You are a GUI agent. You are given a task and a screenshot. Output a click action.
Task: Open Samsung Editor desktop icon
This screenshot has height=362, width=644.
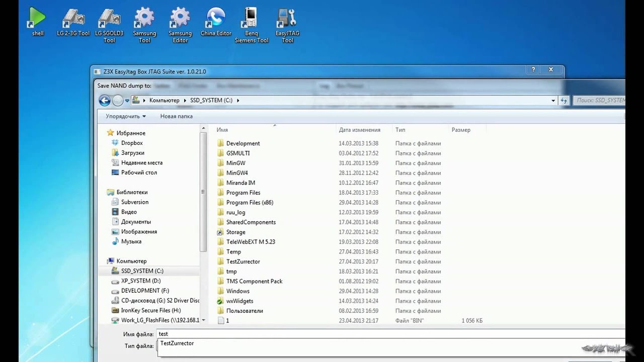(180, 25)
